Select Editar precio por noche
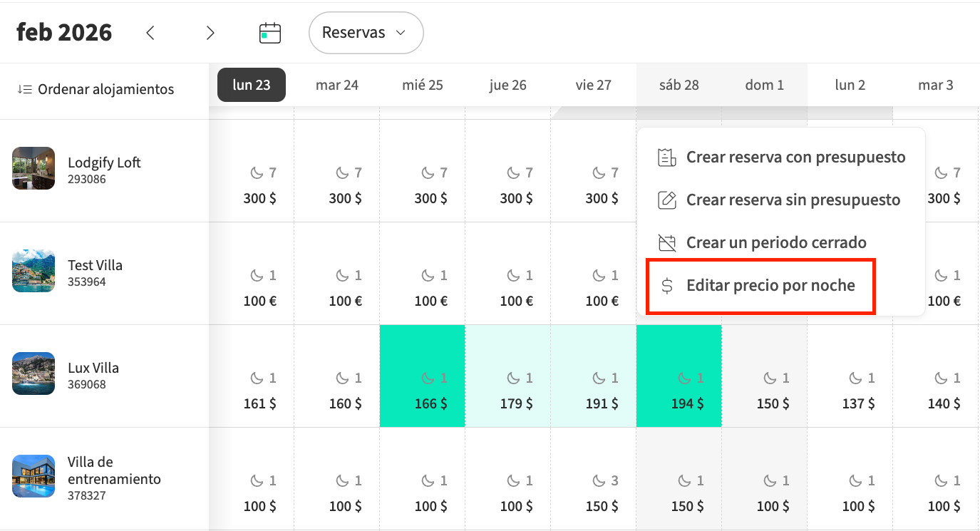 tap(770, 286)
